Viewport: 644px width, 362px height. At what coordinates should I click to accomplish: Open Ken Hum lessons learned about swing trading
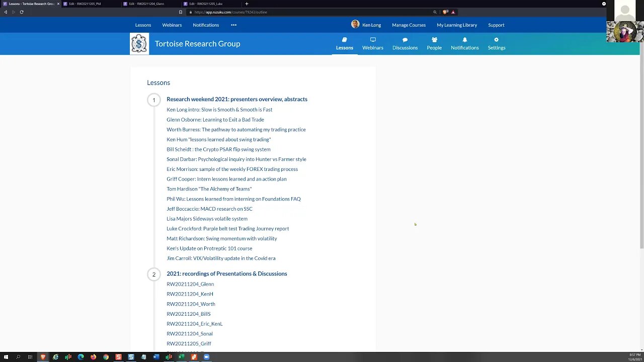click(219, 139)
